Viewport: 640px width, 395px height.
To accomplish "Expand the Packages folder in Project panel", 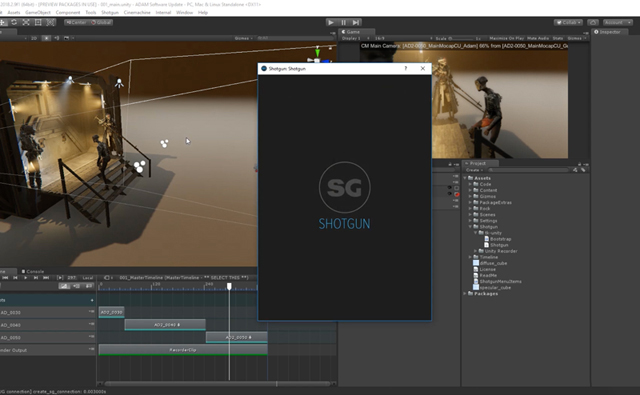I will (x=464, y=293).
